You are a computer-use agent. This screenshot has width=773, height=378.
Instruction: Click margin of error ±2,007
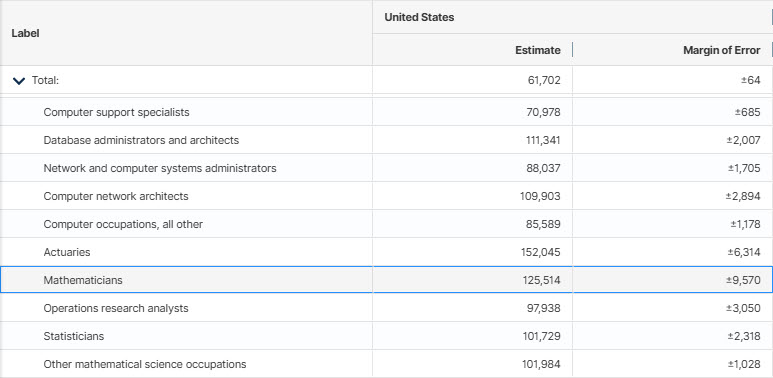[x=744, y=140]
